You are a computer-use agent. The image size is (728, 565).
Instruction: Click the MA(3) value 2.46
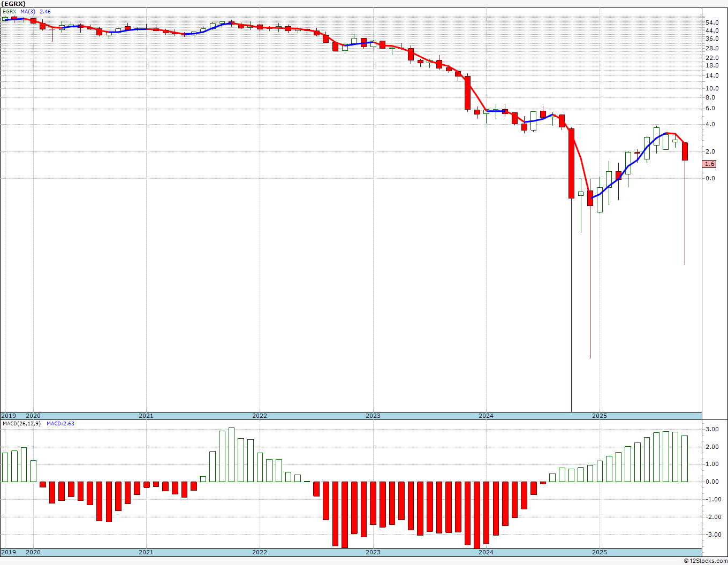(x=45, y=11)
